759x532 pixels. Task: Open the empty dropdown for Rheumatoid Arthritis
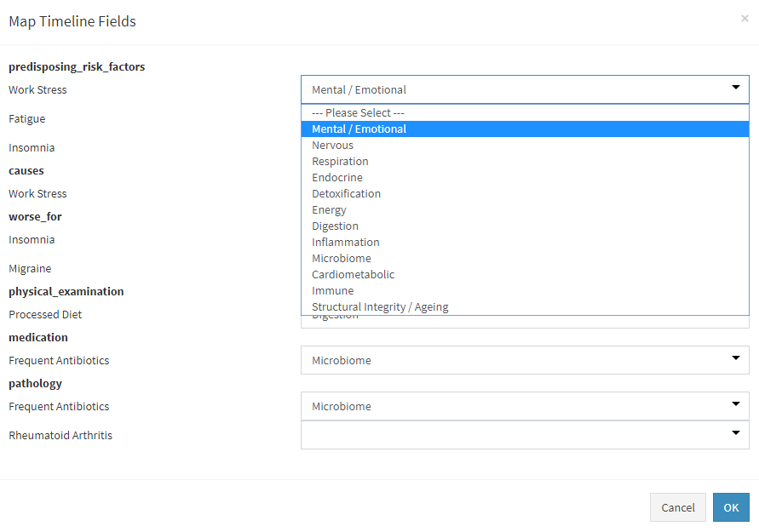click(734, 435)
